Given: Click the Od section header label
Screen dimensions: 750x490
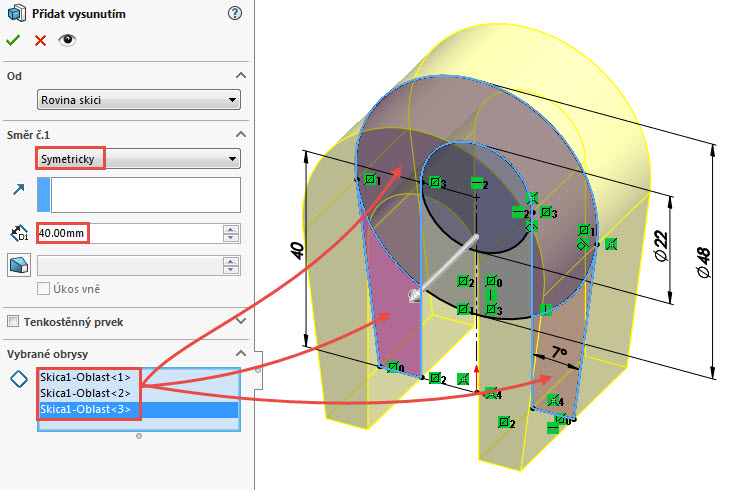Looking at the screenshot, I should coord(14,76).
